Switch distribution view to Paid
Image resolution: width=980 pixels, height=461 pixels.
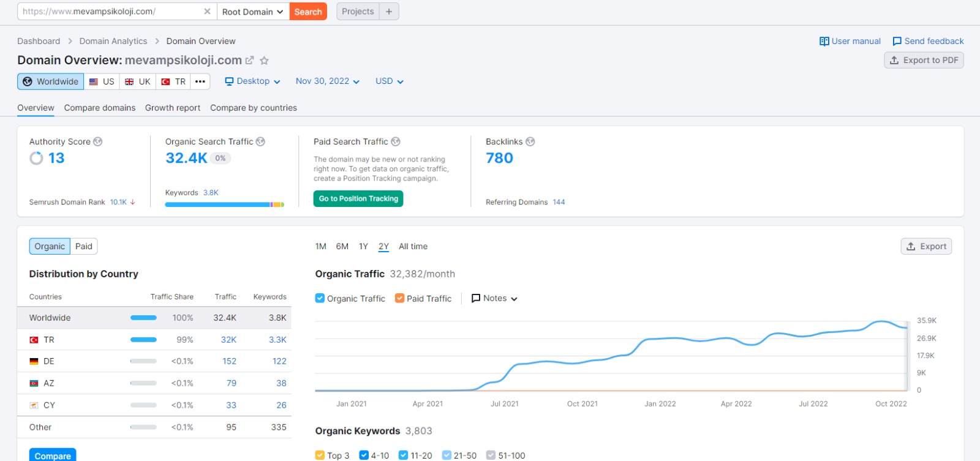click(84, 246)
